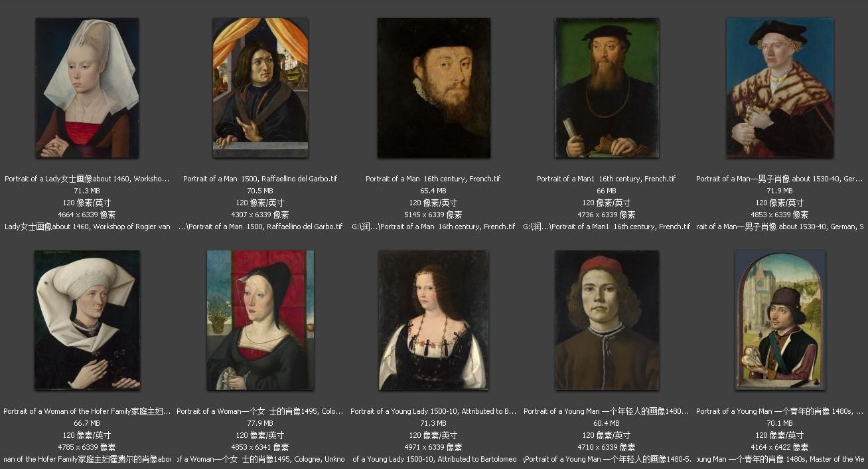
Task: Click the 'Portrait of a Young Lady 1500-10' filename label
Action: 433,411
